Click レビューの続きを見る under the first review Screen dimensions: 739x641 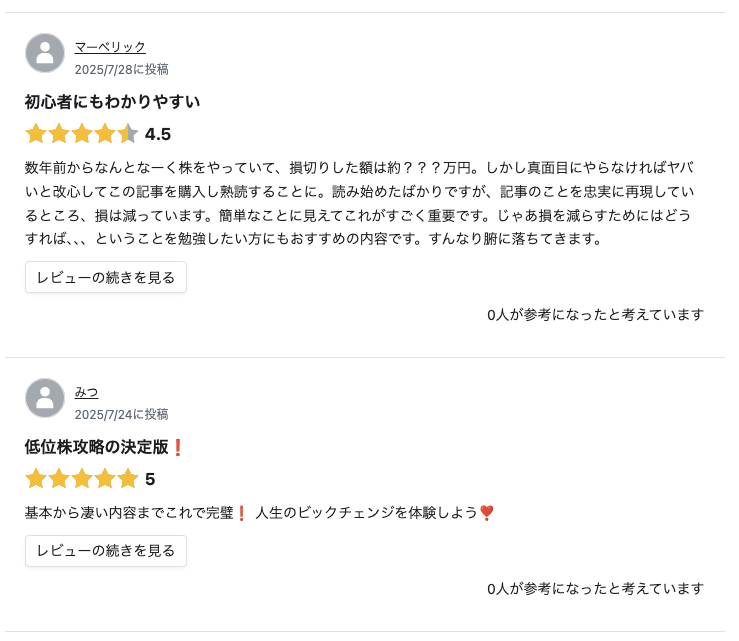106,277
